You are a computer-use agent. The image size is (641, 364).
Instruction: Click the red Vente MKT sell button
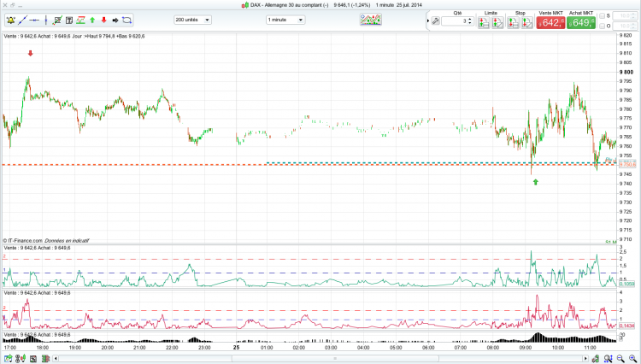coord(550,22)
